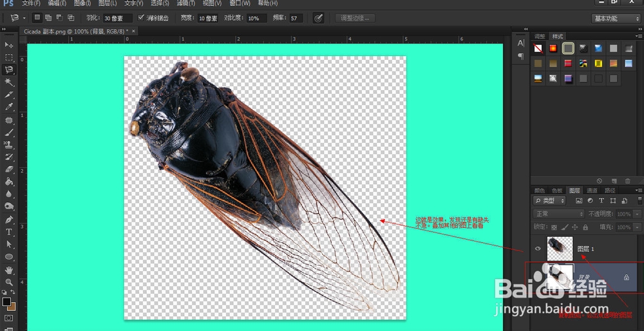The image size is (644, 331).
Task: Expand the toolbox with double arrows
Action: click(3, 29)
